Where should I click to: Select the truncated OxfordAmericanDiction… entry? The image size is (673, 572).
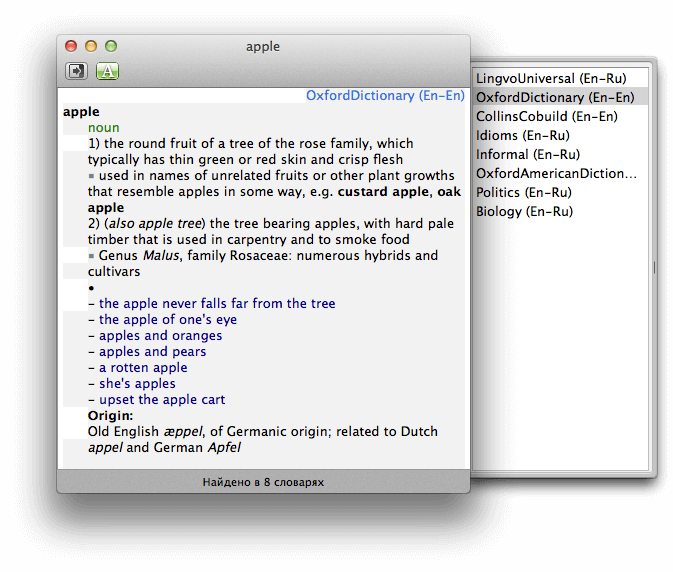[560, 173]
